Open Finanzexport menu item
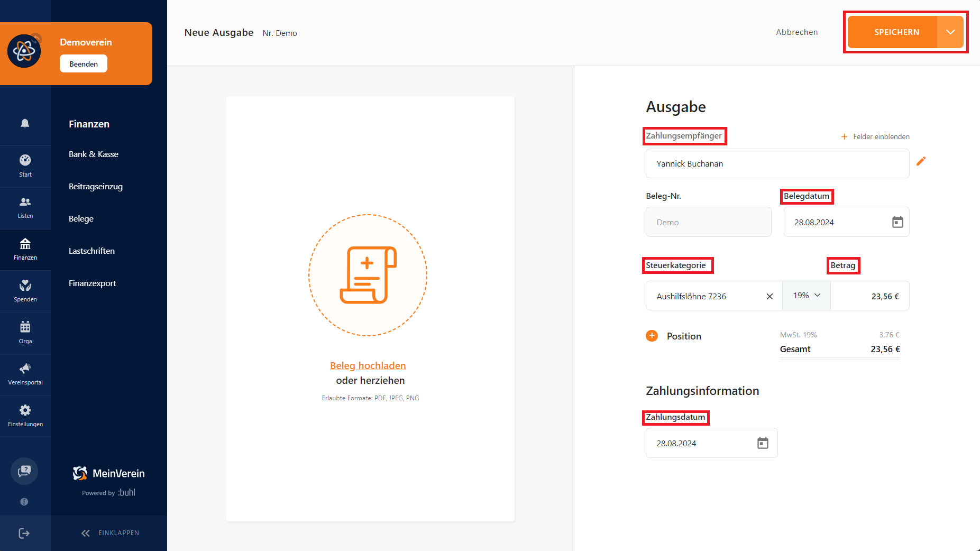 pyautogui.click(x=93, y=283)
